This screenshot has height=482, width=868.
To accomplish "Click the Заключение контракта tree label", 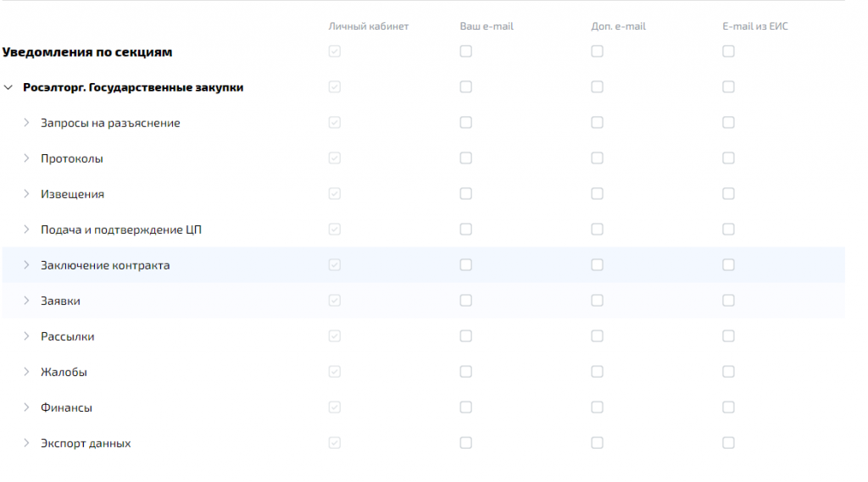I will (105, 265).
